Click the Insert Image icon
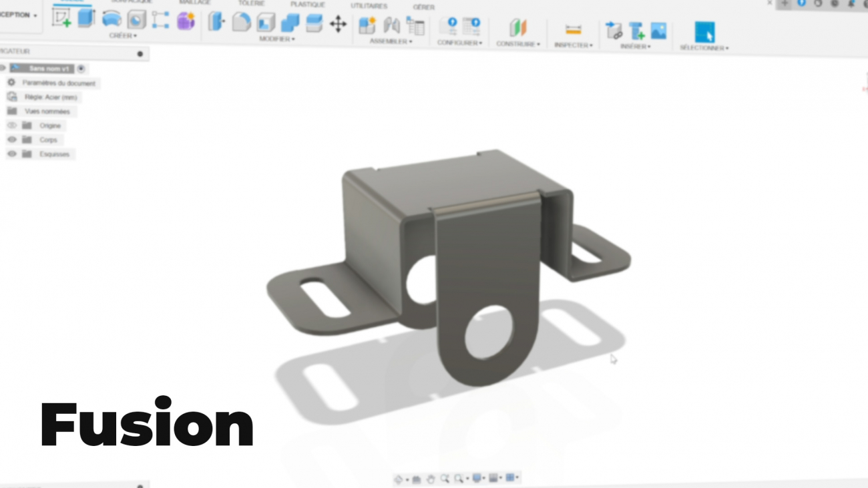 (x=658, y=31)
